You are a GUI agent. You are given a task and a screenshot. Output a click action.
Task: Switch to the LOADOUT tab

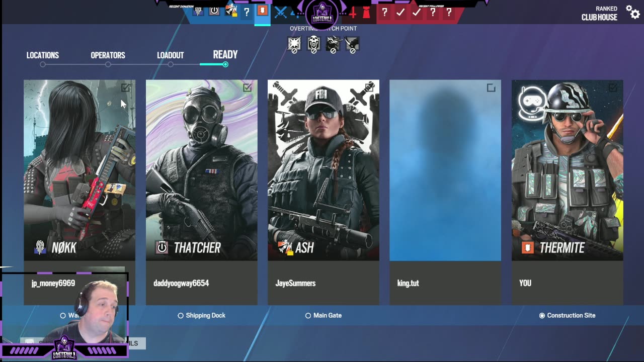click(170, 55)
